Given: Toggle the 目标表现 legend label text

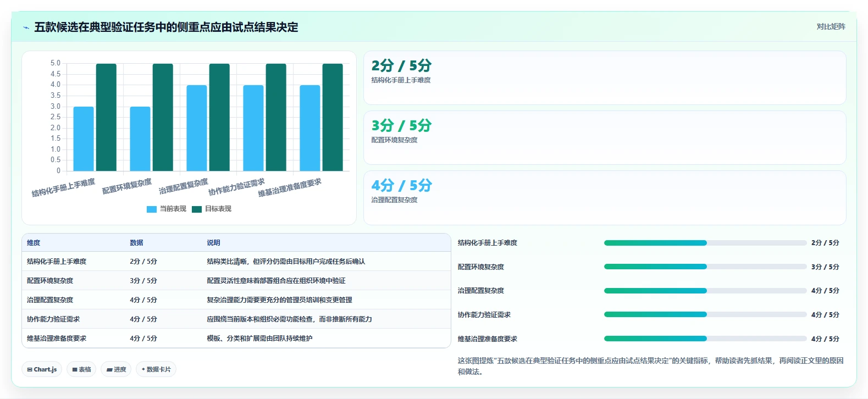Looking at the screenshot, I should (x=218, y=209).
